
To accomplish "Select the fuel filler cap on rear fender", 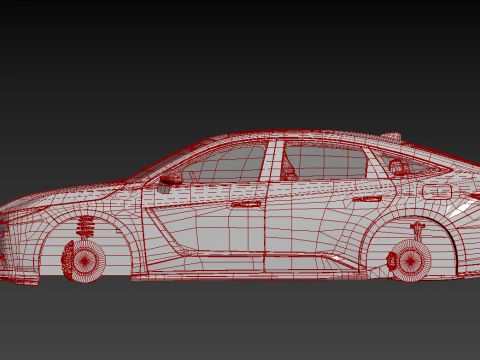I will pyautogui.click(x=437, y=192).
